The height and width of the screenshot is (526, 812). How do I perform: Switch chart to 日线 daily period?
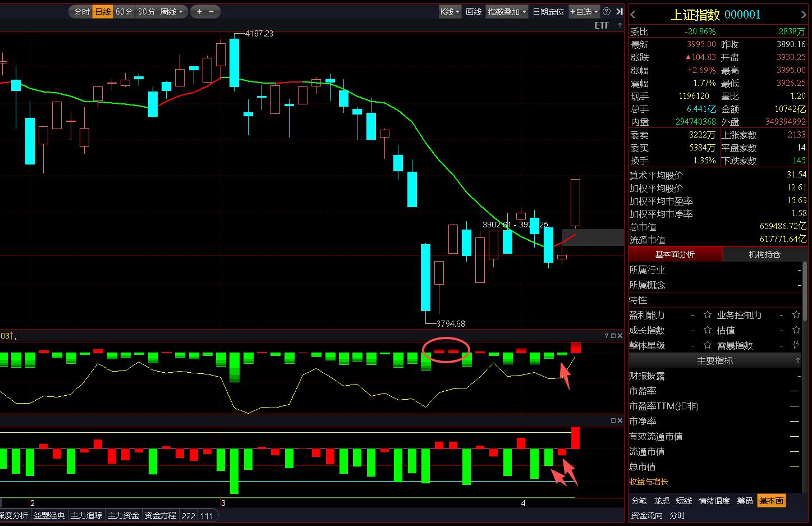pyautogui.click(x=103, y=11)
